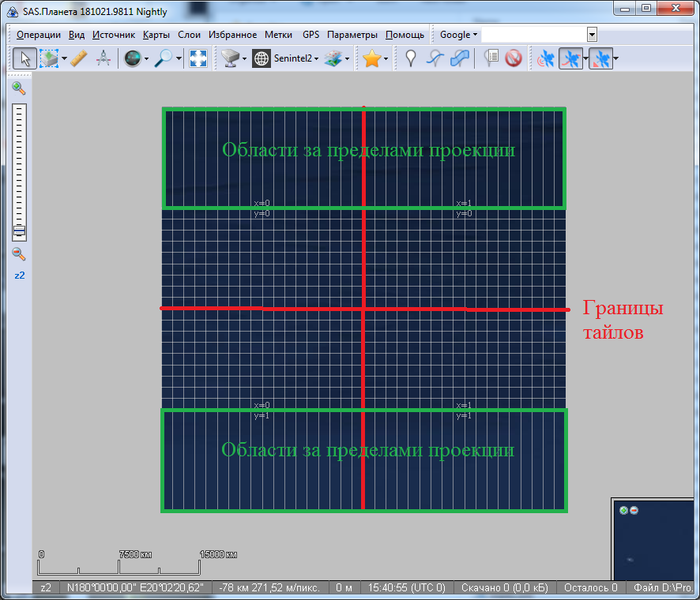Open the Параметры menu
Viewport: 700px width, 600px height.
pyautogui.click(x=352, y=35)
